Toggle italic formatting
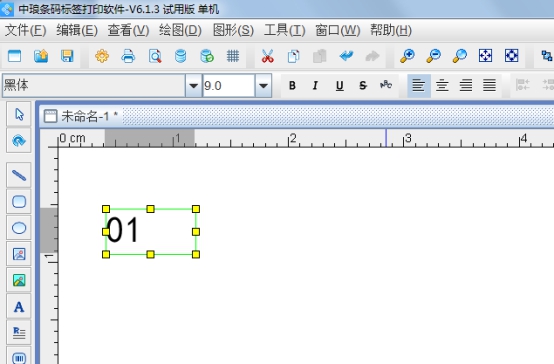 pos(315,86)
